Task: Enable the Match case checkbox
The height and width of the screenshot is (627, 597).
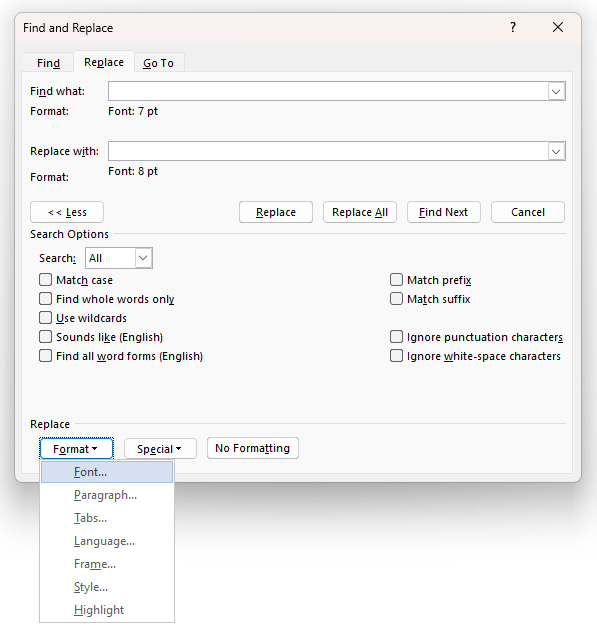Action: [x=46, y=280]
